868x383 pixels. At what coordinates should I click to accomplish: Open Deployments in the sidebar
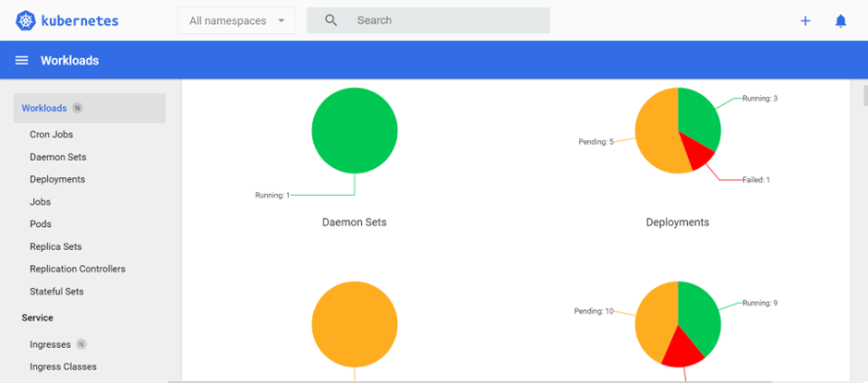(57, 179)
